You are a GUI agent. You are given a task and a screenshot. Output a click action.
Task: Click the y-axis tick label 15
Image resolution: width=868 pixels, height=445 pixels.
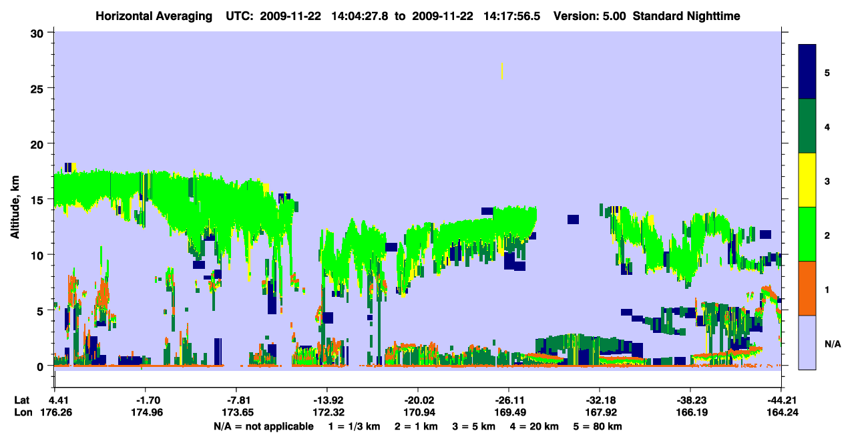point(39,199)
